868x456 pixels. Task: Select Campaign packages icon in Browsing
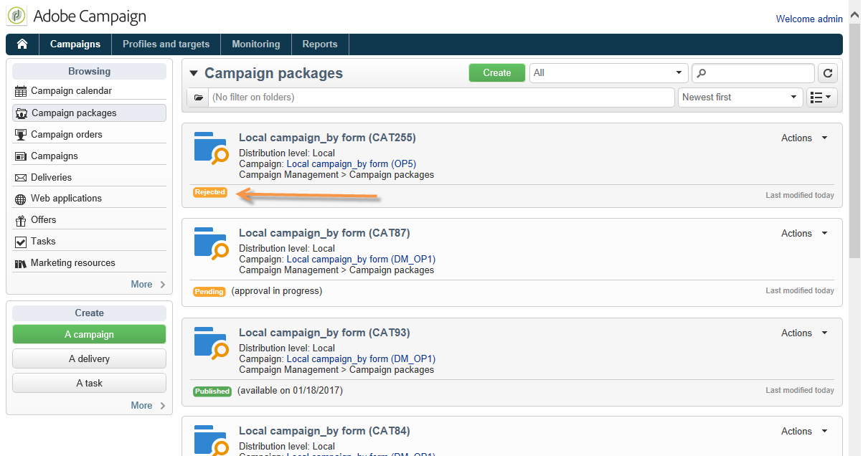22,113
